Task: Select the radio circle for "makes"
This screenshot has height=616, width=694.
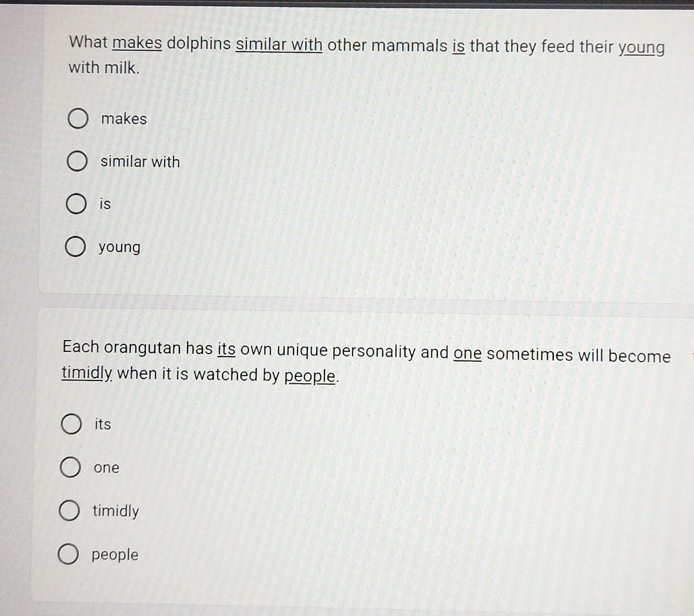Action: (x=78, y=118)
